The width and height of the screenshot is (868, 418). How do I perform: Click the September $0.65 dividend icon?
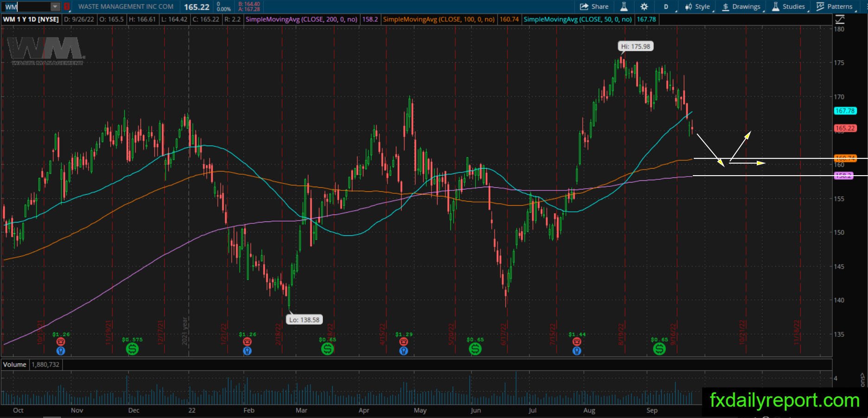[659, 349]
